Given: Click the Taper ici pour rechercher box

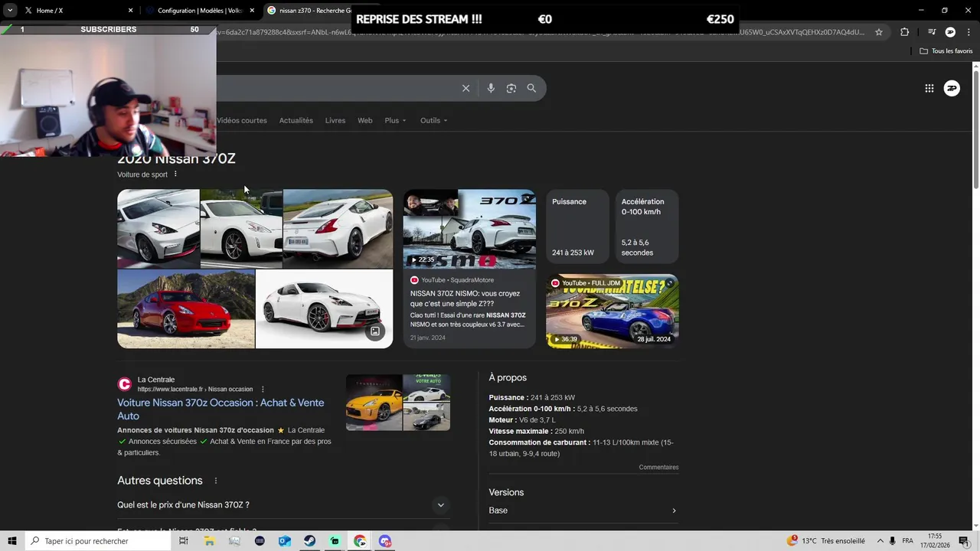Looking at the screenshot, I should tap(97, 541).
